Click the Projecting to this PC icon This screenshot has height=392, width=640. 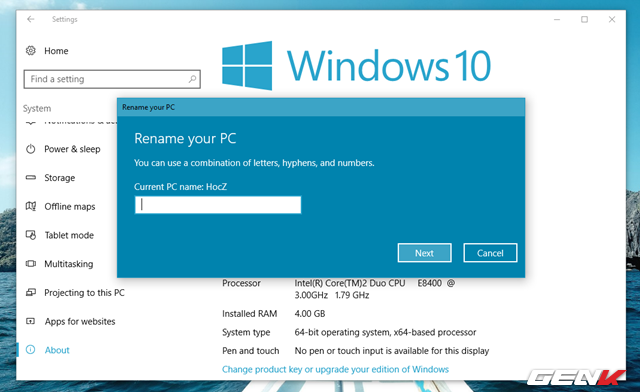click(x=31, y=292)
